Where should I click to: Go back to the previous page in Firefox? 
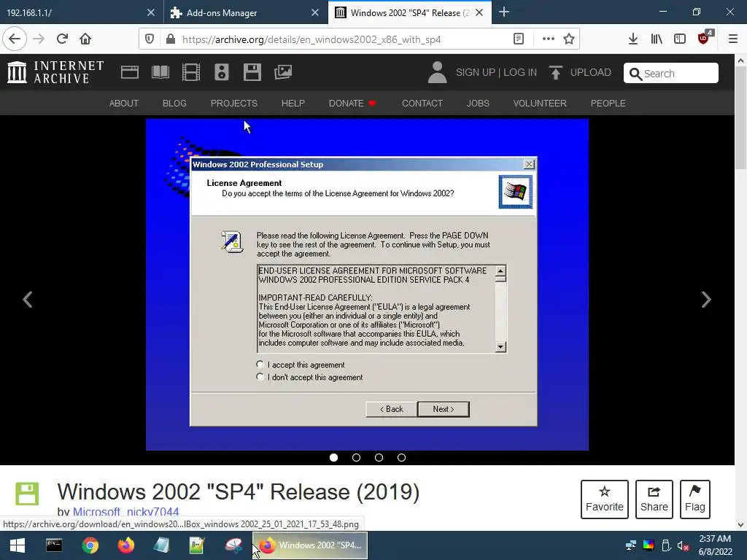tap(15, 39)
